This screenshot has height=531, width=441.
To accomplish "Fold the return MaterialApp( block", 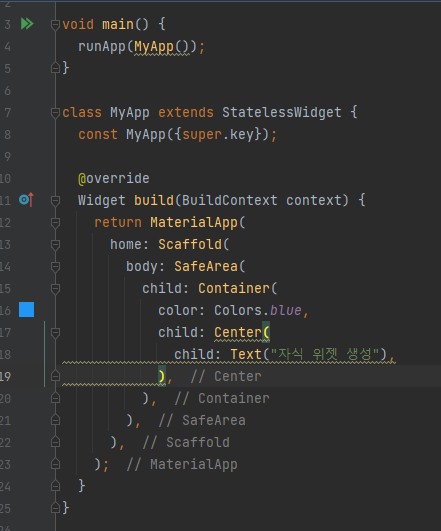I will (x=55, y=222).
